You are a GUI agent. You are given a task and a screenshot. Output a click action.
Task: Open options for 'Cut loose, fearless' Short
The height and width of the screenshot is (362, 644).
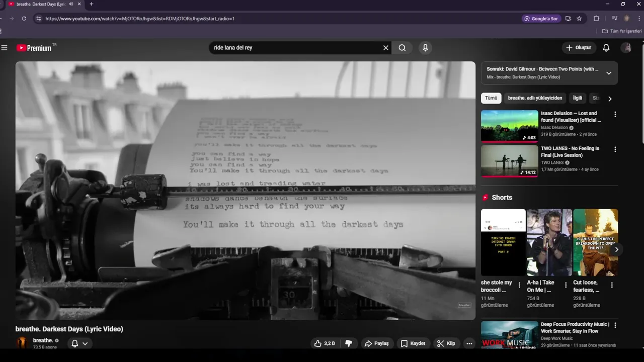(612, 285)
